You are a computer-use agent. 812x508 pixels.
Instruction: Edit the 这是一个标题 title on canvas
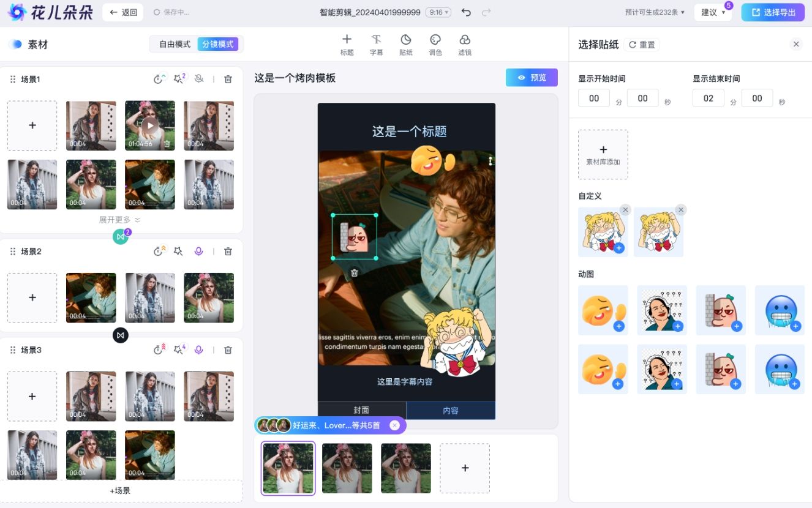coord(409,131)
